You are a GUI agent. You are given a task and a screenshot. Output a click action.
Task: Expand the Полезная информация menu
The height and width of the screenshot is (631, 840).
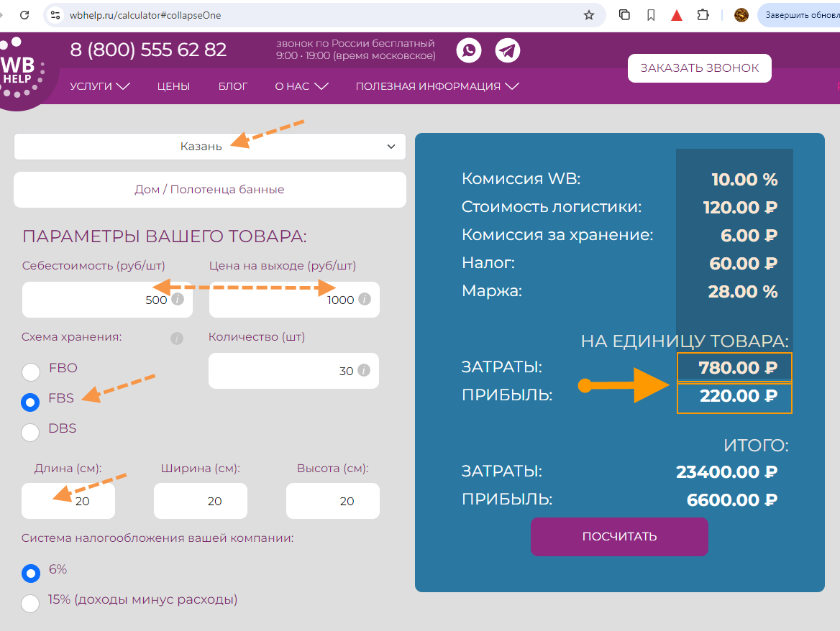(x=437, y=86)
